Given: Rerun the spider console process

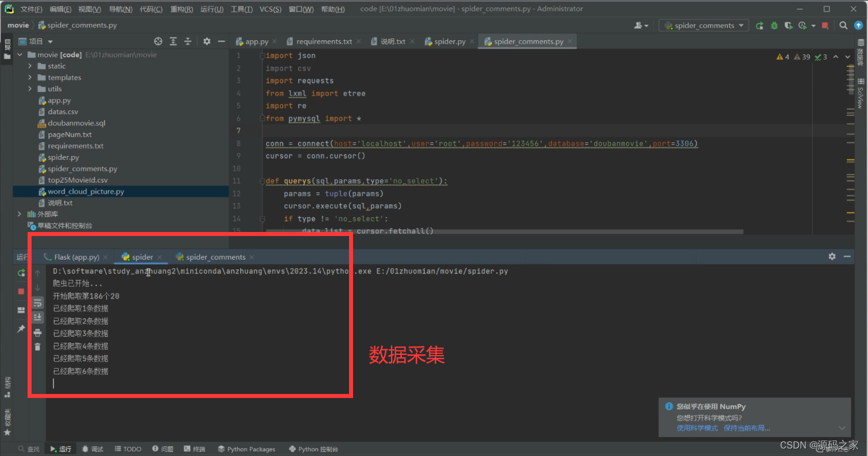Looking at the screenshot, I should click(x=21, y=273).
